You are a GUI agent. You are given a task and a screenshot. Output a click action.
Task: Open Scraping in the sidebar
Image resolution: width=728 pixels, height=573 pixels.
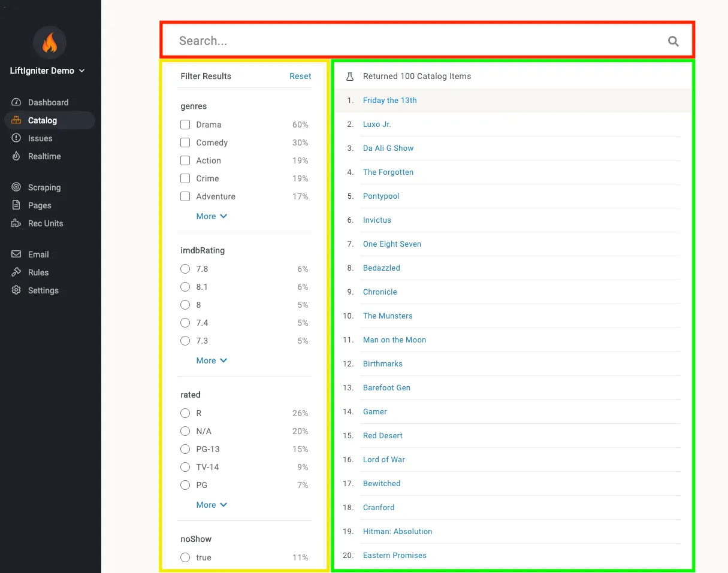coord(49,187)
